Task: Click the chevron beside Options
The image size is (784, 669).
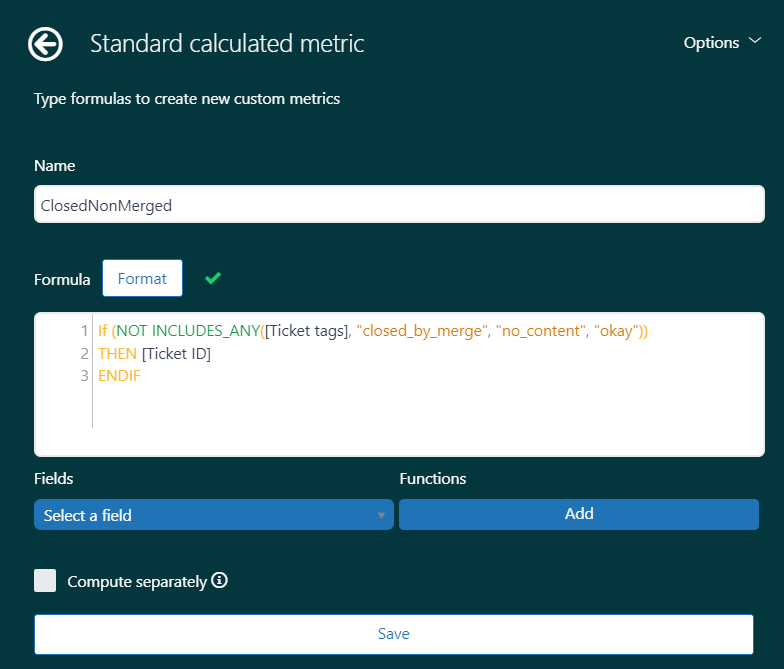Action: pyautogui.click(x=755, y=42)
